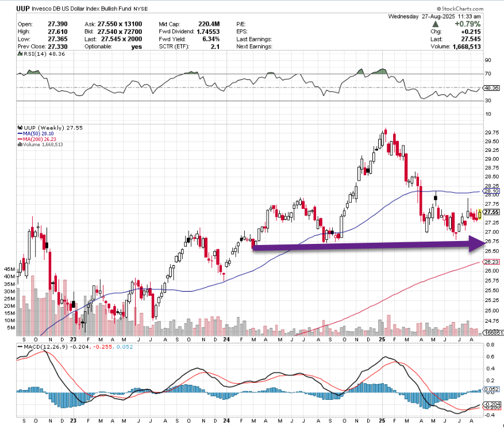Click the volume bars icon in the legend
The height and width of the screenshot is (428, 504).
pos(20,144)
